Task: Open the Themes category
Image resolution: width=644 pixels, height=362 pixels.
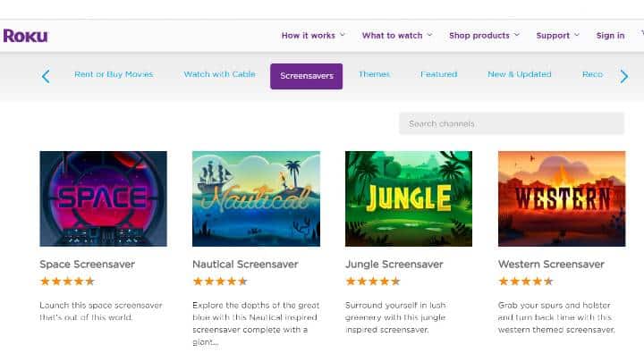Action: point(374,74)
